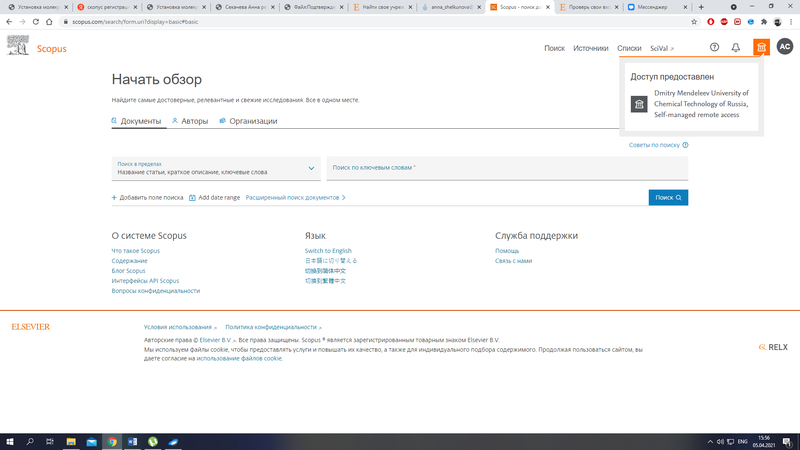Reload the page with the refresh icon

[x=37, y=20]
